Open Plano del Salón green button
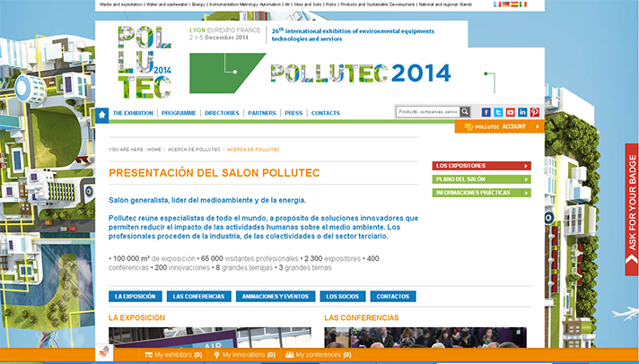Image resolution: width=639 pixels, height=364 pixels. [482, 179]
